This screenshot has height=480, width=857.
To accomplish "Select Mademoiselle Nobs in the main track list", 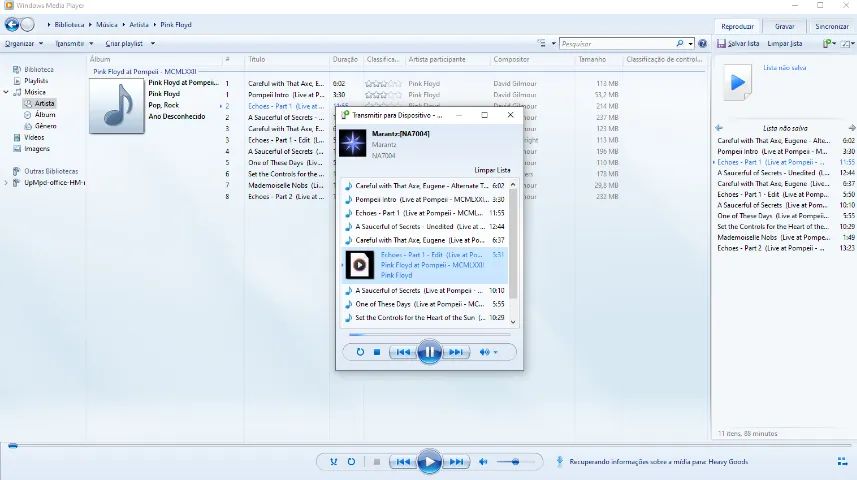I will [286, 185].
